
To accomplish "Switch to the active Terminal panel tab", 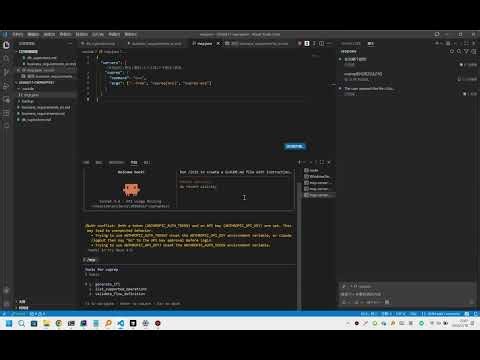I will 134,163.
